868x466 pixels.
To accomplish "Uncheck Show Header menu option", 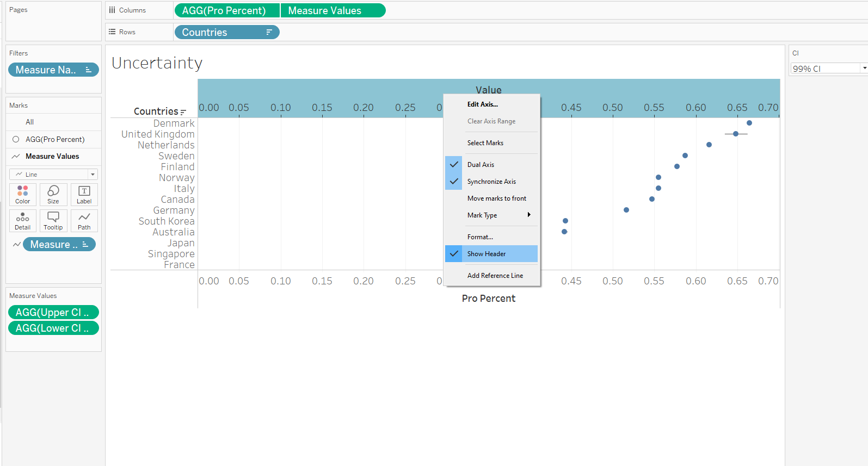I will click(486, 254).
